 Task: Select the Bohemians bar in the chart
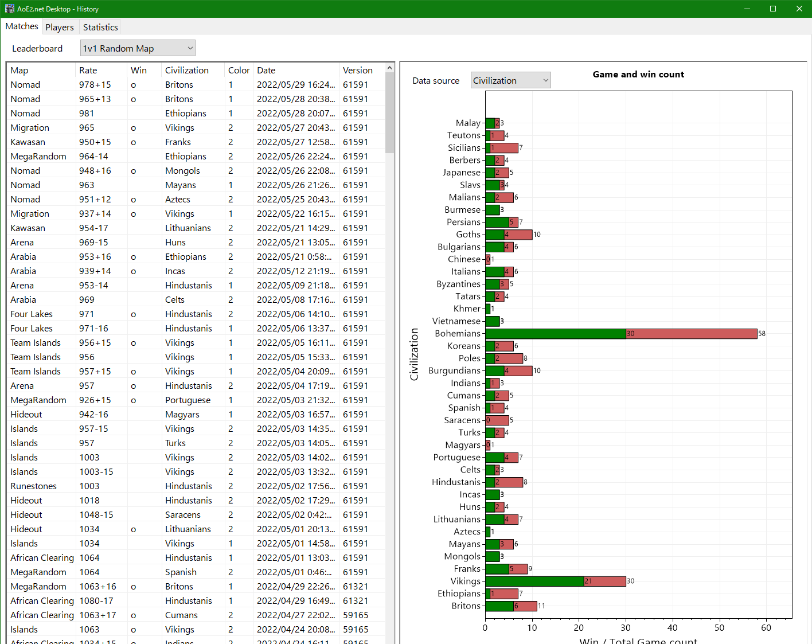619,333
